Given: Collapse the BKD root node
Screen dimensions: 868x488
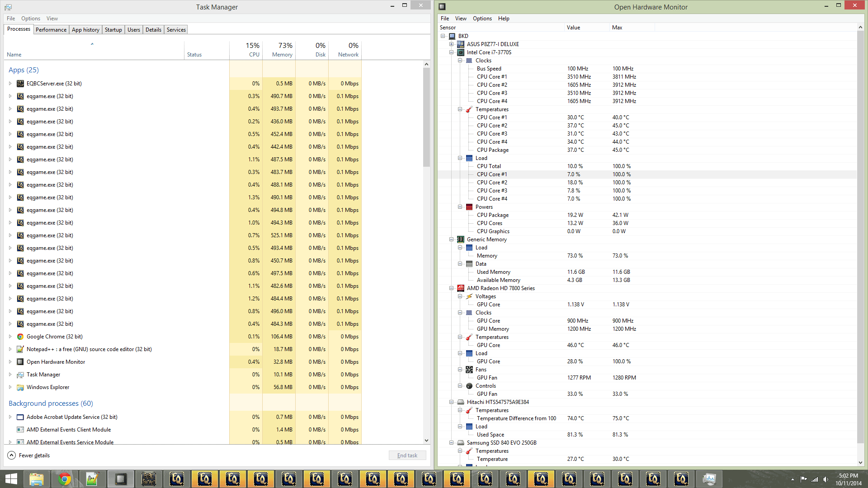Looking at the screenshot, I should [443, 36].
